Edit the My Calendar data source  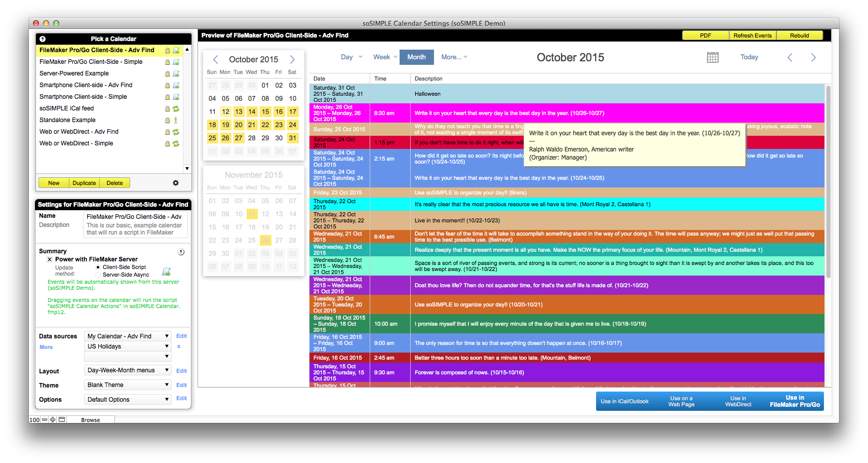pos(181,336)
